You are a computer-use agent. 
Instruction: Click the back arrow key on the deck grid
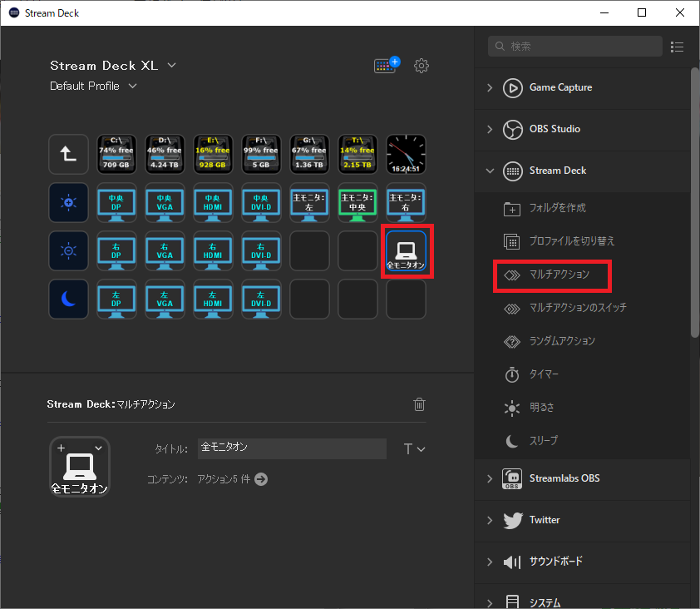68,153
